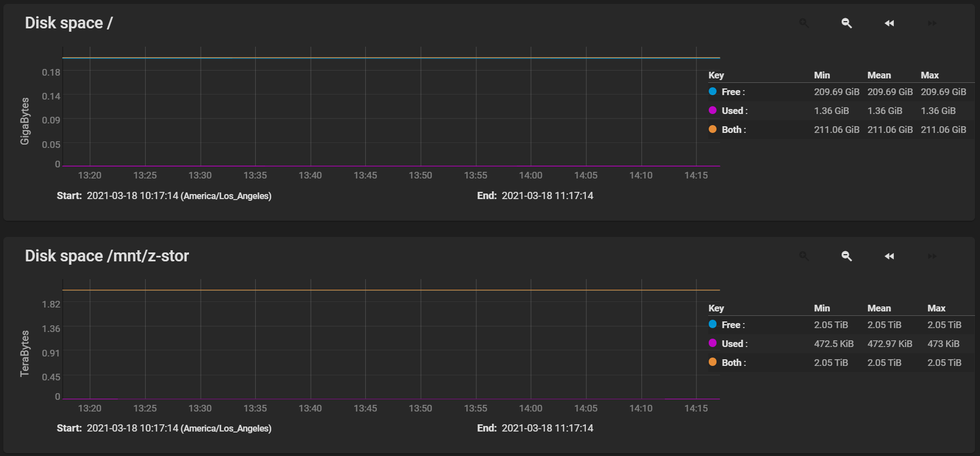
Task: Click the magenta Used legend dot in Disk space / chart
Action: coord(713,110)
